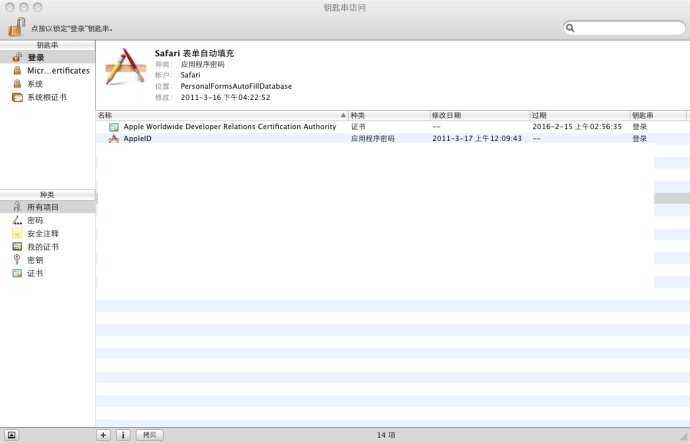Viewport: 690px width, 443px height.
Task: Click the Safari 表单自动填充 title
Action: [x=194, y=53]
